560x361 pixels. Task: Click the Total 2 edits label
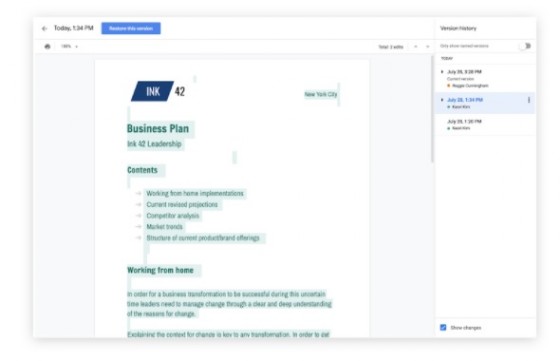point(391,47)
